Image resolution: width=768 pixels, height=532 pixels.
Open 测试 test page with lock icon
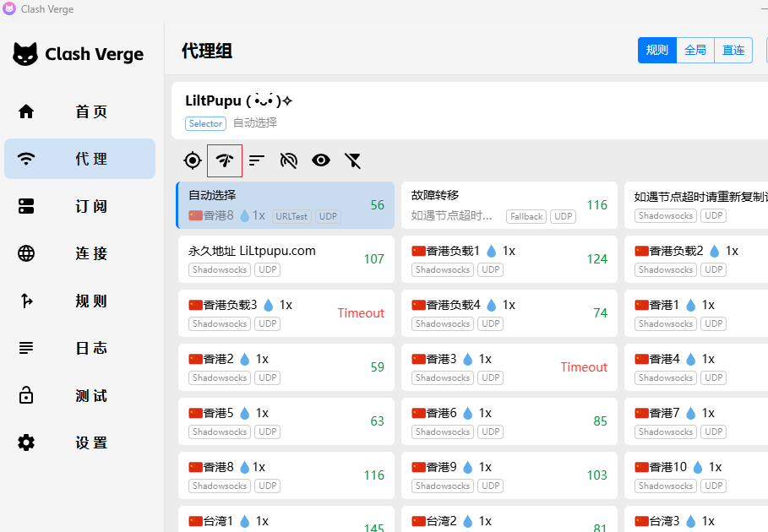pos(80,395)
